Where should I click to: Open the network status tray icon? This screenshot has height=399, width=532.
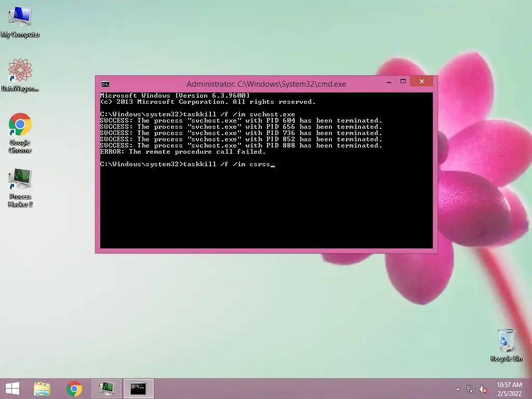point(470,389)
